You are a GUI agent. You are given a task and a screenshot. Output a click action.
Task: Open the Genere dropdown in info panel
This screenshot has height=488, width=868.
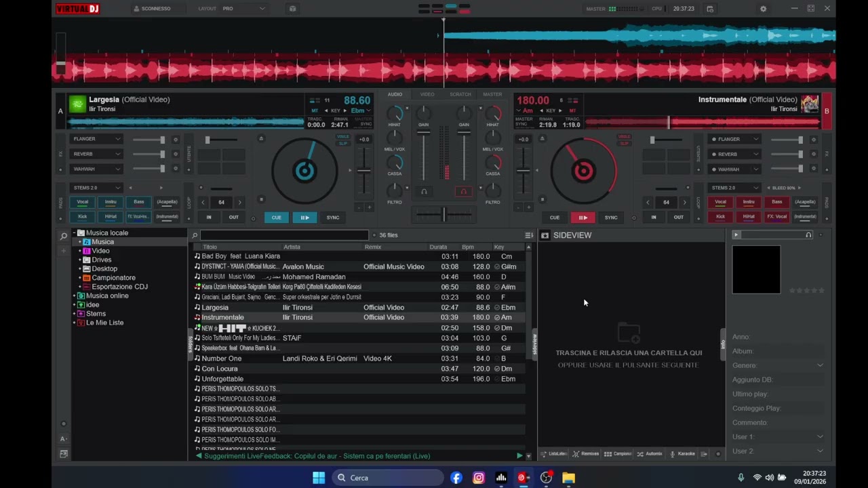click(820, 365)
